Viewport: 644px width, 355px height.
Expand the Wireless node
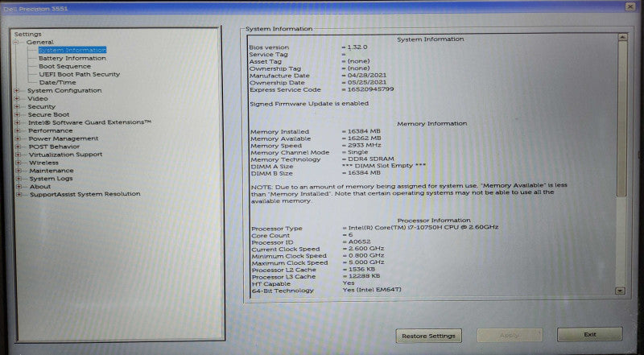tap(19, 163)
